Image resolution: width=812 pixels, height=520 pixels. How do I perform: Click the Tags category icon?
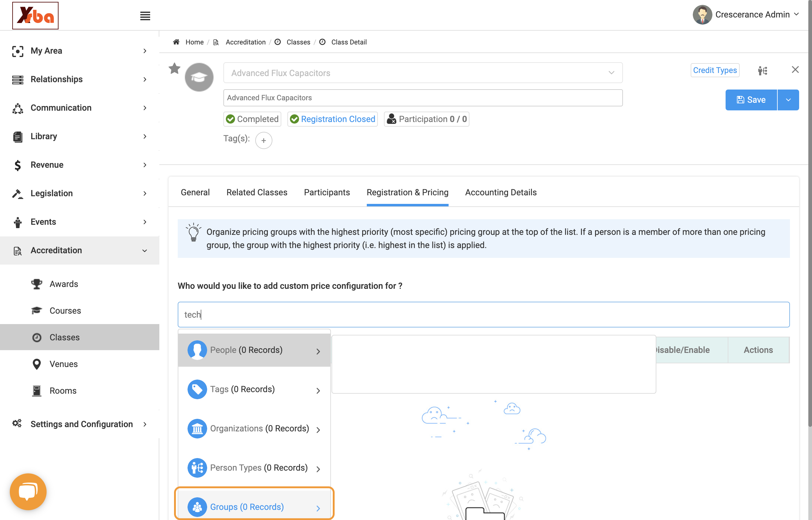pyautogui.click(x=197, y=389)
